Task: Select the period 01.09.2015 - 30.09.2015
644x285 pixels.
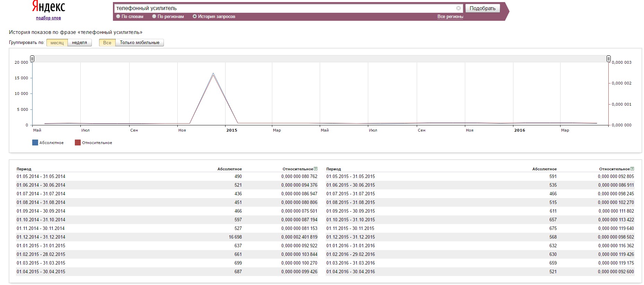Action: click(x=351, y=211)
